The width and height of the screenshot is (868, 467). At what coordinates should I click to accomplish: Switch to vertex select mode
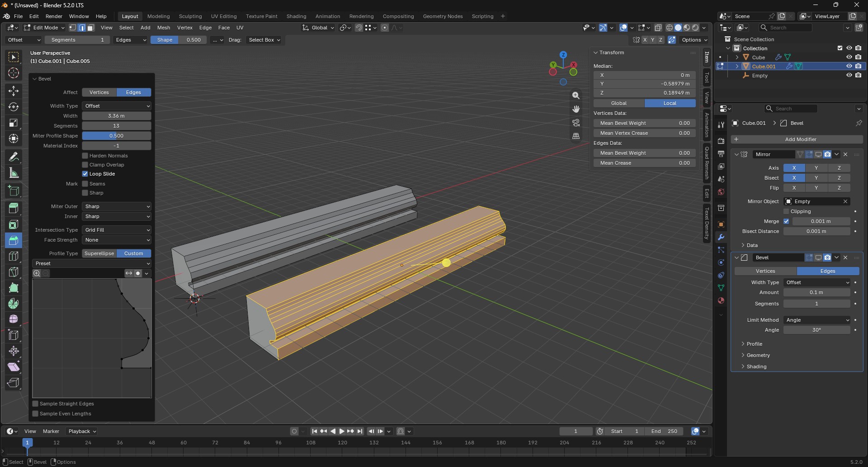click(x=73, y=28)
